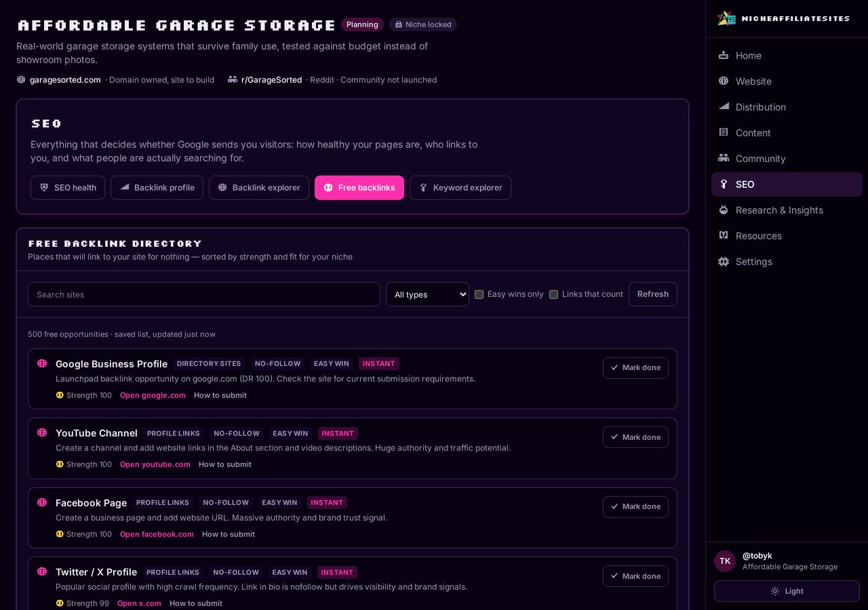Switch to the Backlink explorer tab
The height and width of the screenshot is (610, 868).
(259, 188)
